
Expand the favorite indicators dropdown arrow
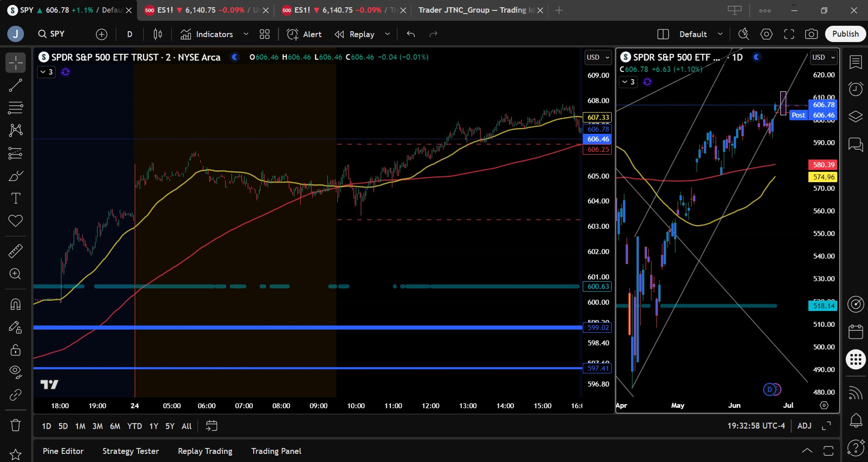(x=246, y=34)
